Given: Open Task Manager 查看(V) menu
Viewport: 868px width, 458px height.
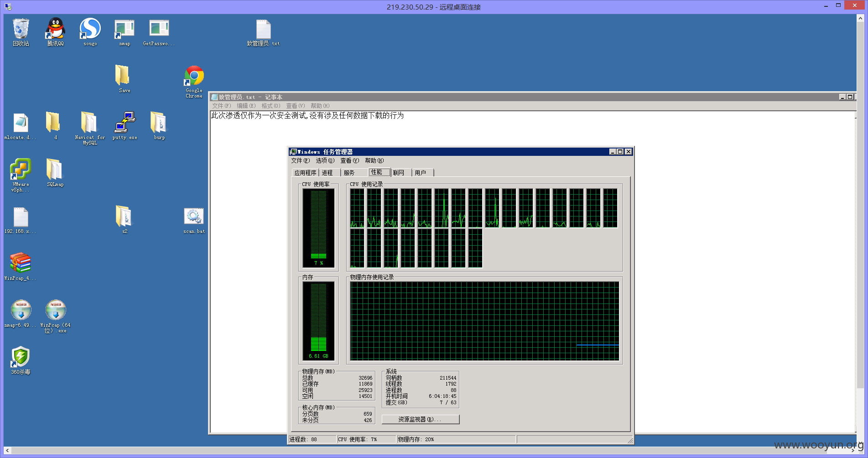Looking at the screenshot, I should 349,160.
